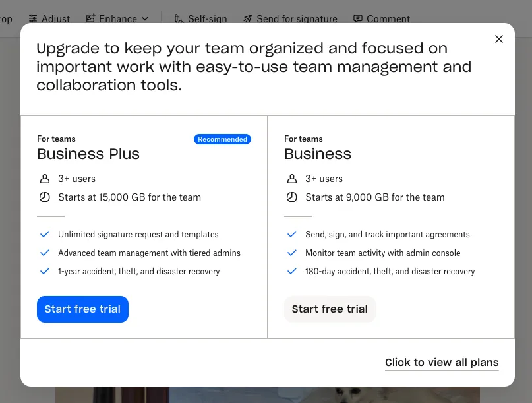Click the user icon under Business plan
This screenshot has width=532, height=403.
pos(292,179)
